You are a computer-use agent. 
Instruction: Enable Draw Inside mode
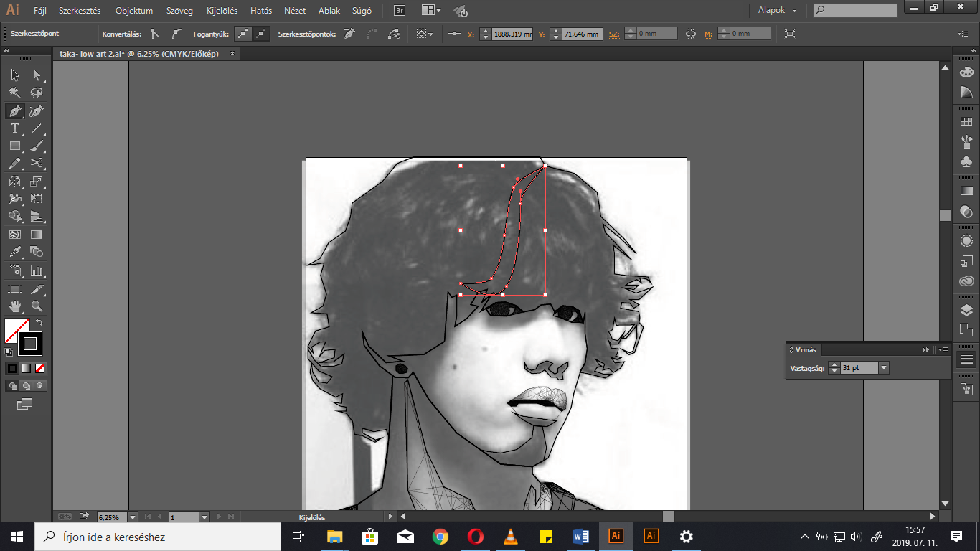(x=40, y=386)
